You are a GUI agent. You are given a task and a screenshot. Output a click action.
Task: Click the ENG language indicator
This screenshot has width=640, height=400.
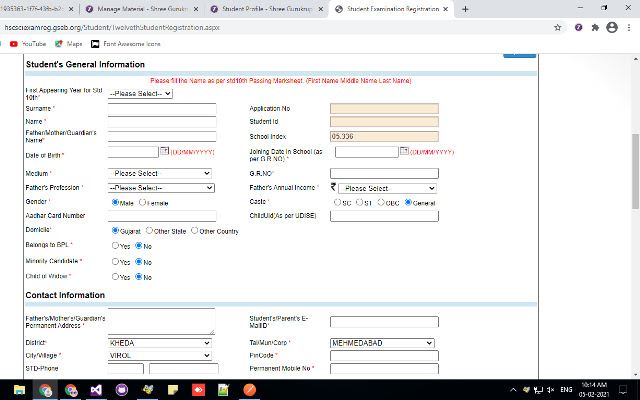(x=566, y=390)
